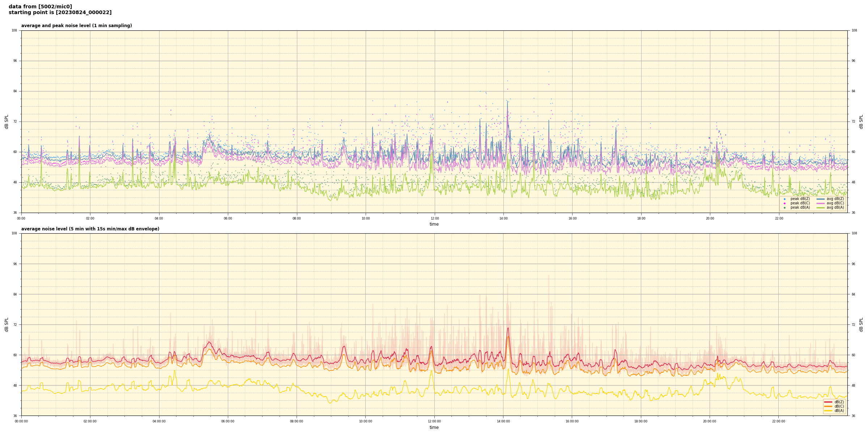
Task: Click the avg dB(Z) legend line
Action: pos(820,199)
